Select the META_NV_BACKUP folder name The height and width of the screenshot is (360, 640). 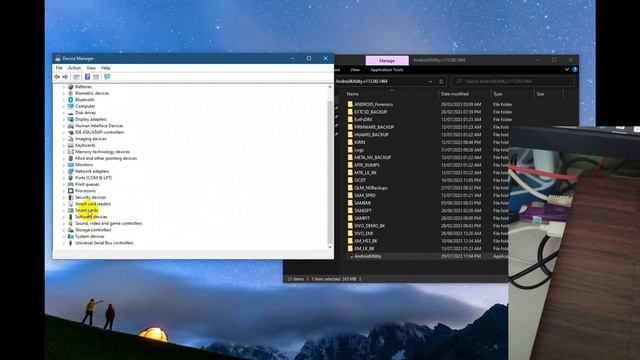pos(373,157)
